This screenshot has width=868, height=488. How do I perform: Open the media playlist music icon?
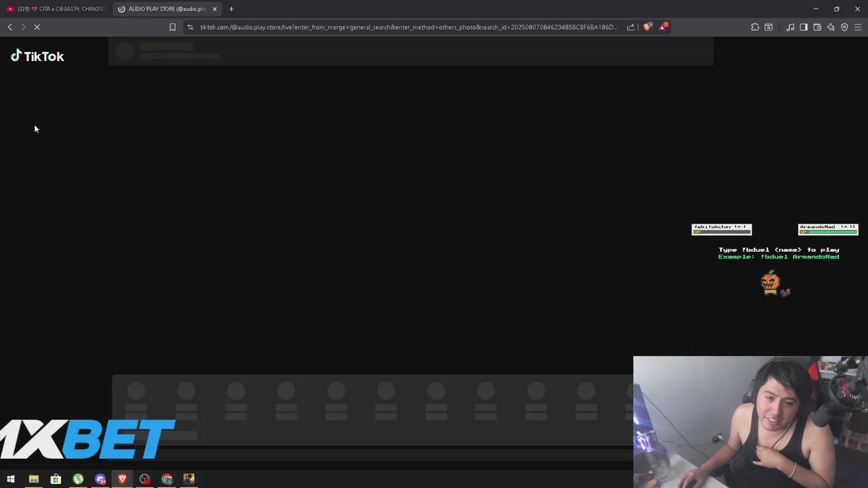pos(790,27)
